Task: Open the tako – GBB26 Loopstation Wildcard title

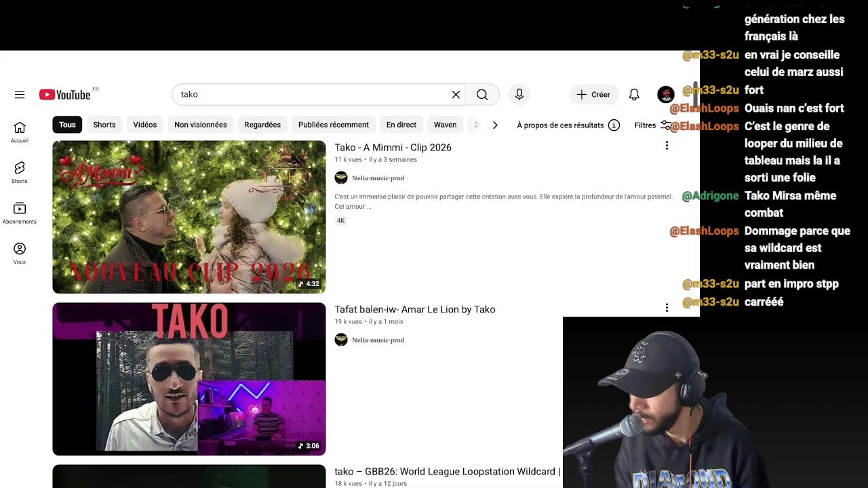Action: [448, 472]
